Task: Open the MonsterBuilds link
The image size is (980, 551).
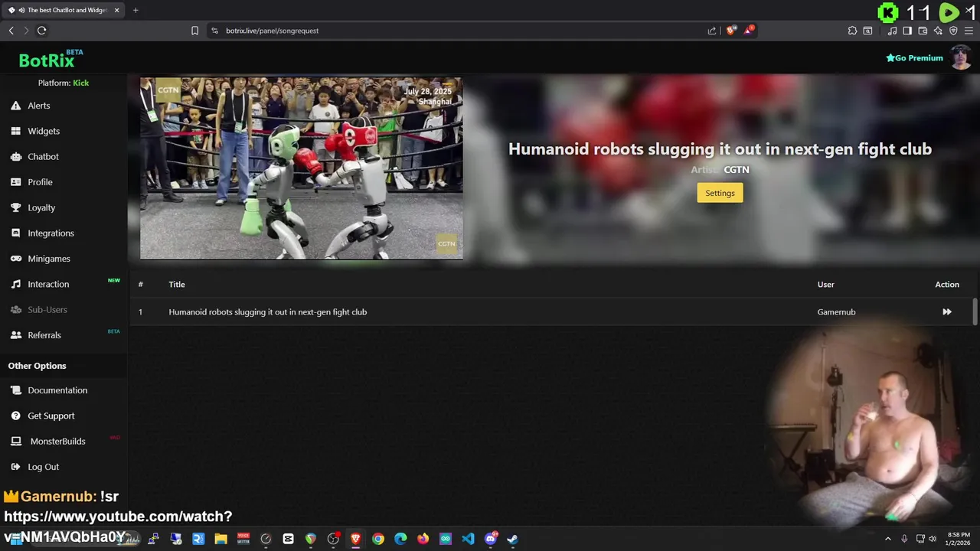Action: [57, 441]
